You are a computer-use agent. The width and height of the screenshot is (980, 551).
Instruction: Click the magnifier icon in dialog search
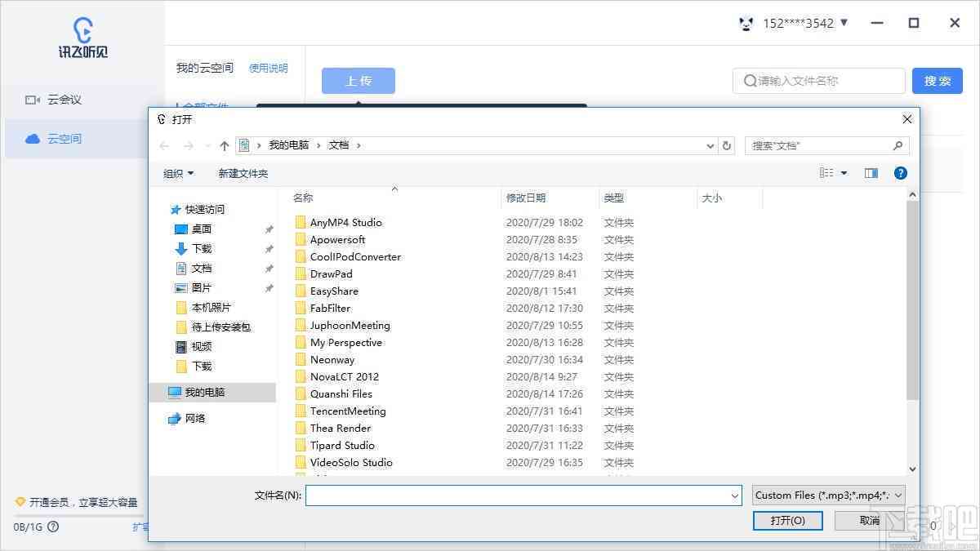point(898,145)
